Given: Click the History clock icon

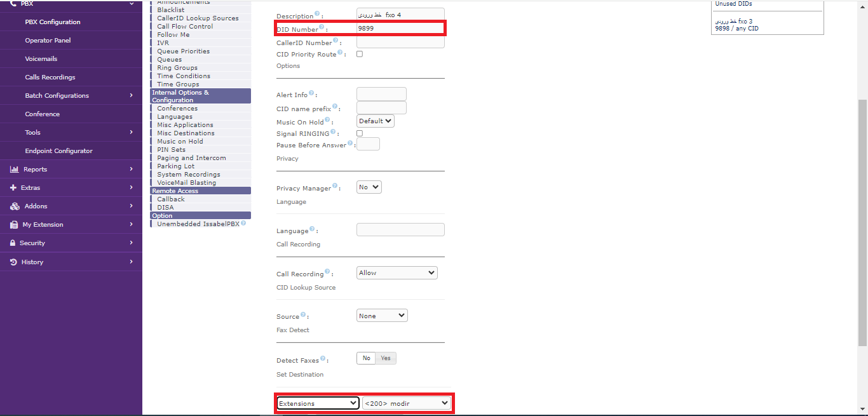Looking at the screenshot, I should 13,262.
